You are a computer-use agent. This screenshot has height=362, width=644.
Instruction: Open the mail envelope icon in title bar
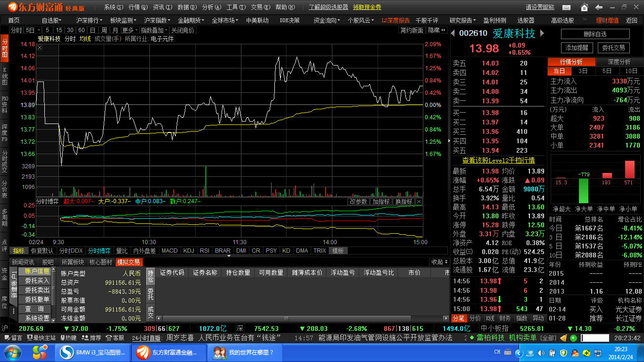pyautogui.click(x=566, y=7)
